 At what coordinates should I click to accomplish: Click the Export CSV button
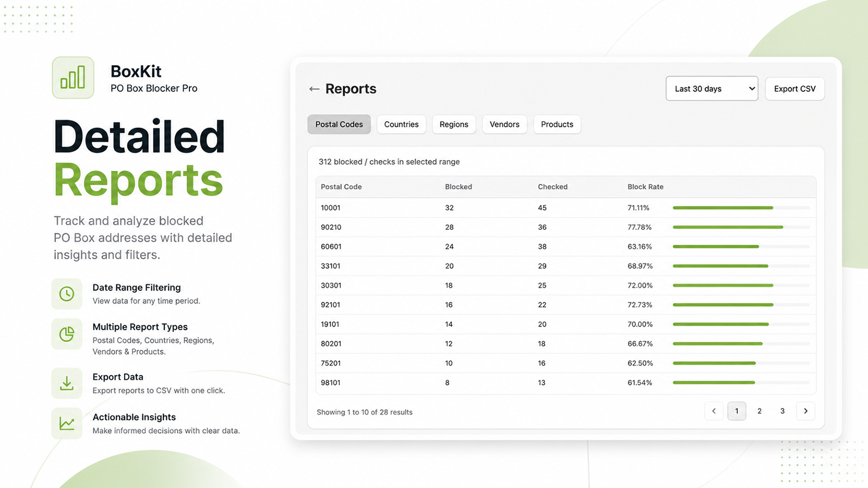[795, 89]
